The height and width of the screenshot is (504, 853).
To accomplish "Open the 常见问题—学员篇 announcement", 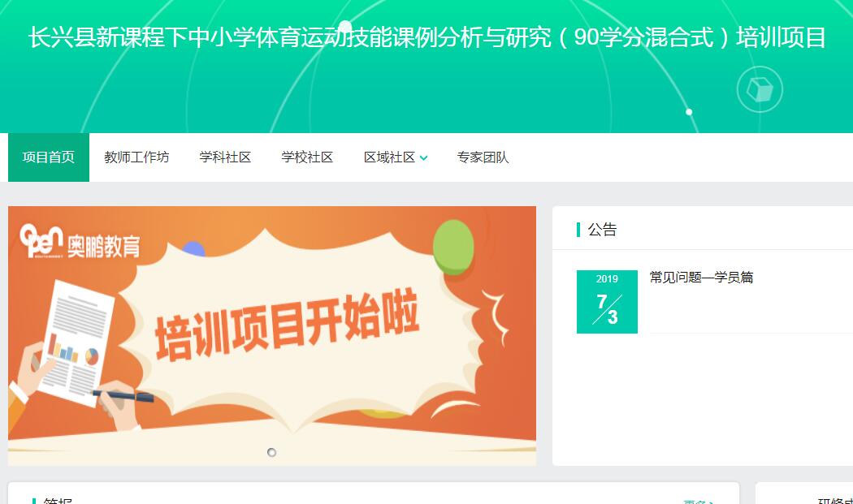I will [701, 278].
